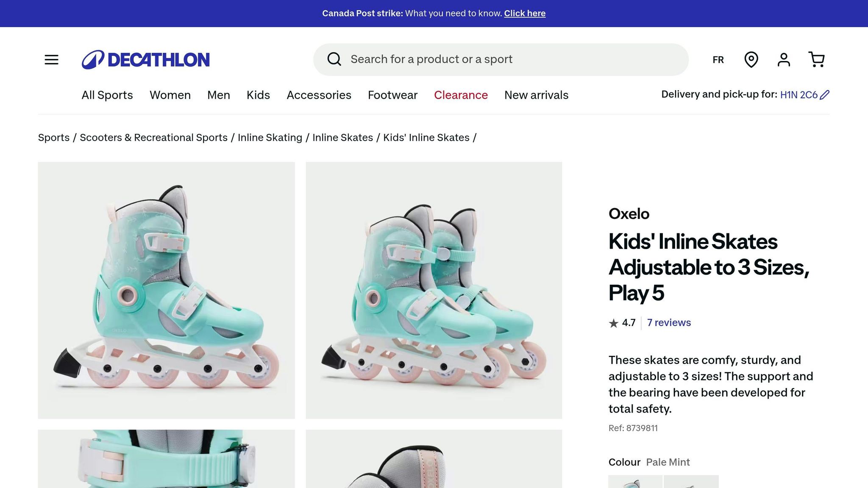Open the pair of skates product photo
The height and width of the screenshot is (488, 868).
pos(434,290)
